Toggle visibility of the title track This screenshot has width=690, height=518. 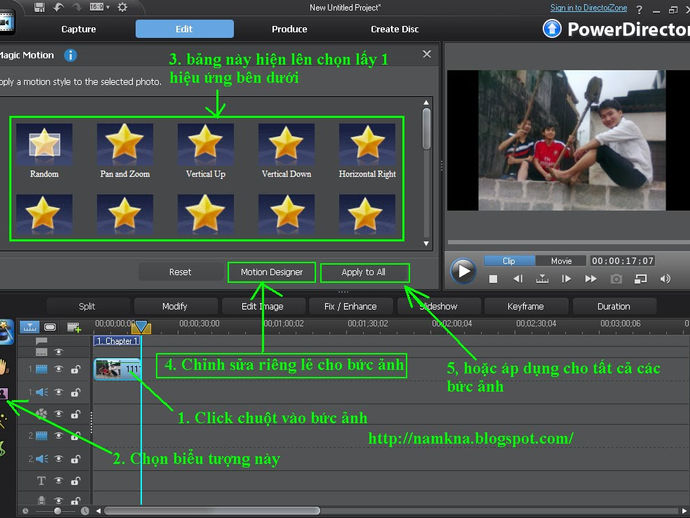pos(59,481)
